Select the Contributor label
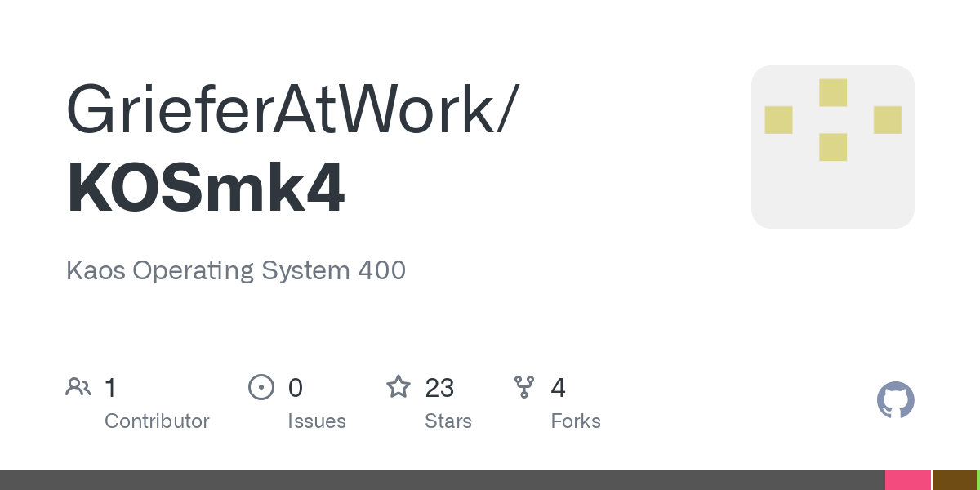The width and height of the screenshot is (980, 490). pyautogui.click(x=157, y=421)
